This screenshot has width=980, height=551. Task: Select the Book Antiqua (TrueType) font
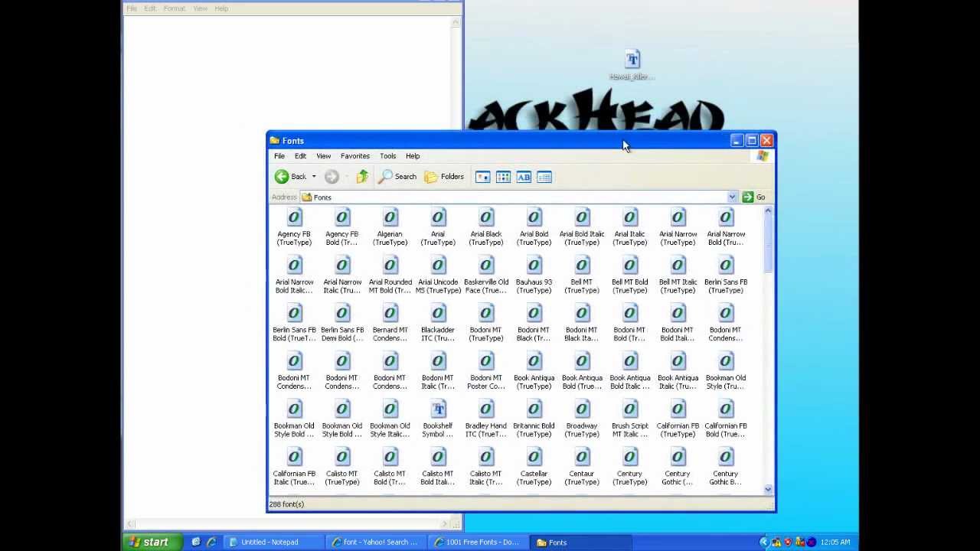(x=534, y=371)
